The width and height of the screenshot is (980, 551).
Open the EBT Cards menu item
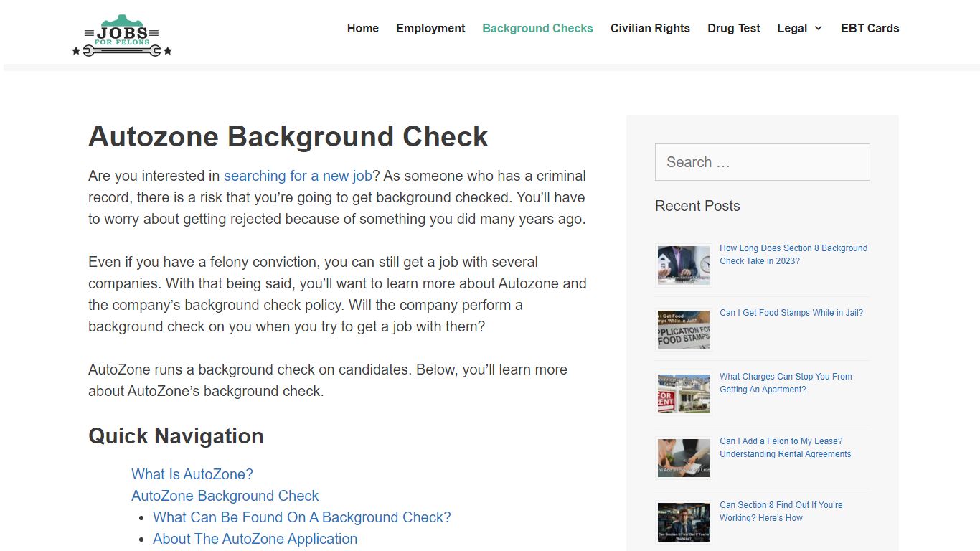(870, 29)
